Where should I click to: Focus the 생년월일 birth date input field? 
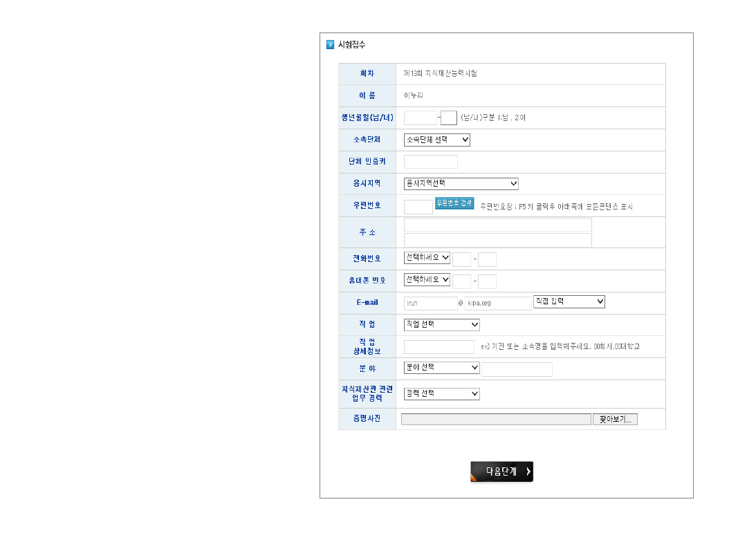pyautogui.click(x=420, y=118)
